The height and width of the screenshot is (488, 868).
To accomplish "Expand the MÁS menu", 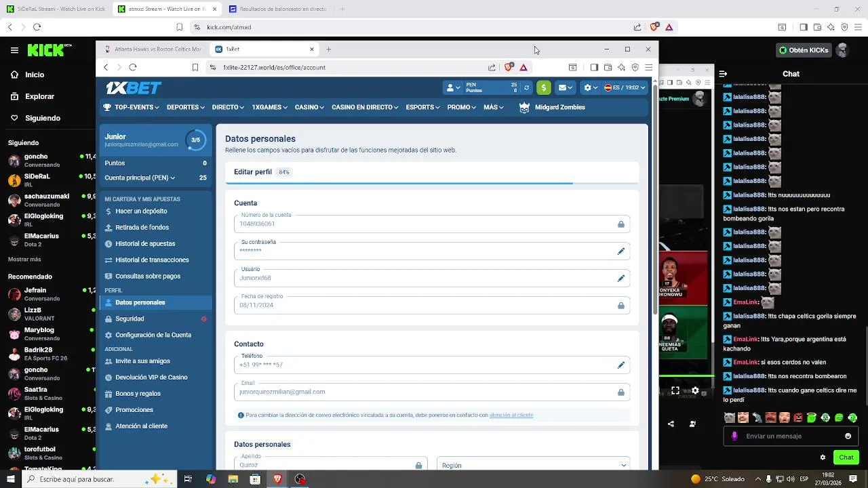I will coord(493,107).
